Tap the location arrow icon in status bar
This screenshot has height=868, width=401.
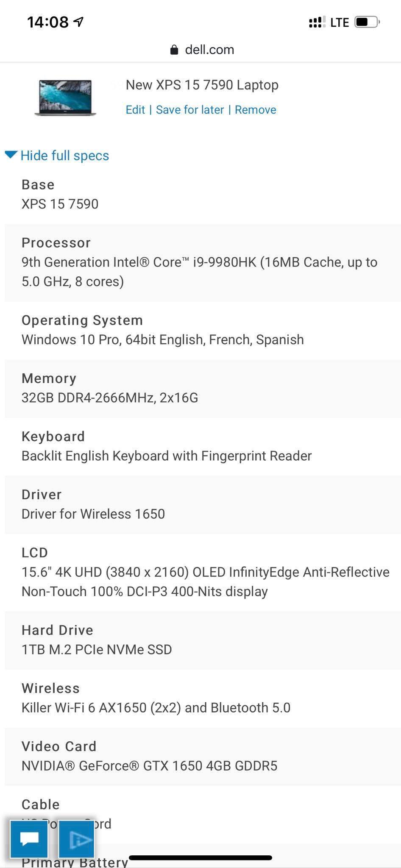[x=79, y=22]
